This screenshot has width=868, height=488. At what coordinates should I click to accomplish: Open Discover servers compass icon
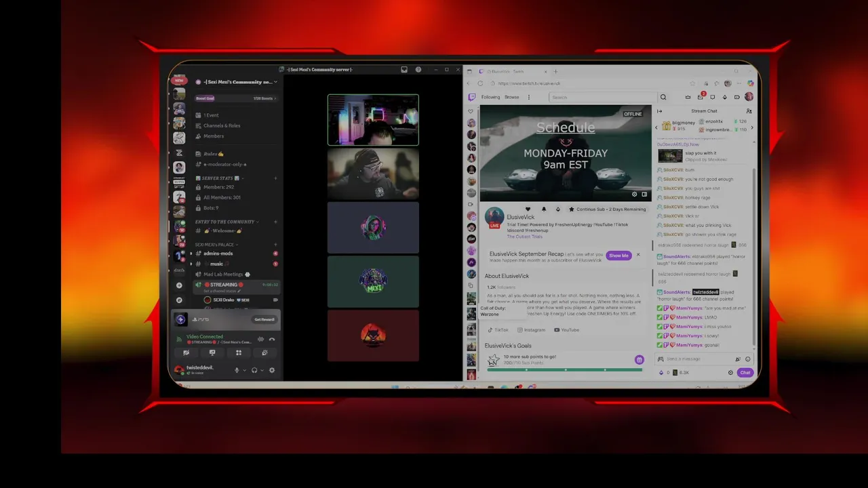coord(179,300)
